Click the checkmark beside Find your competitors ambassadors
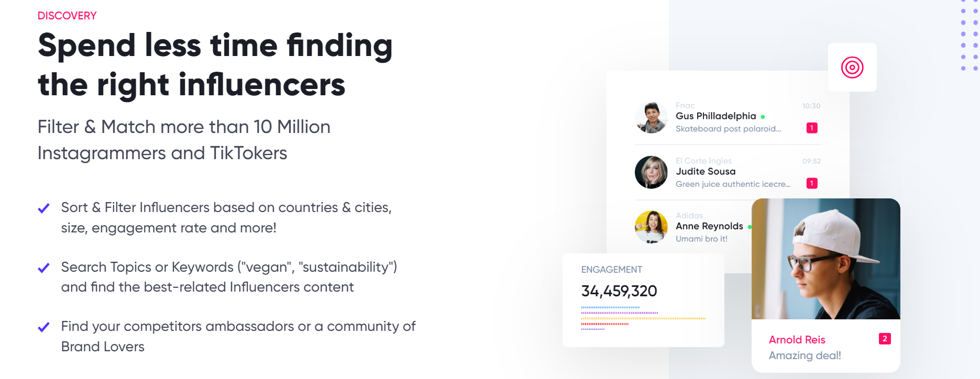980x379 pixels. [44, 327]
